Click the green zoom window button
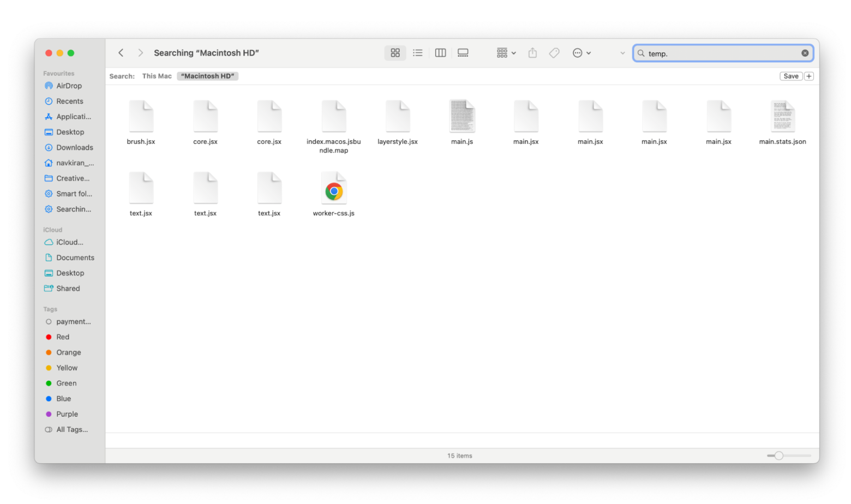Screen dimensions: 851x504 (x=71, y=53)
